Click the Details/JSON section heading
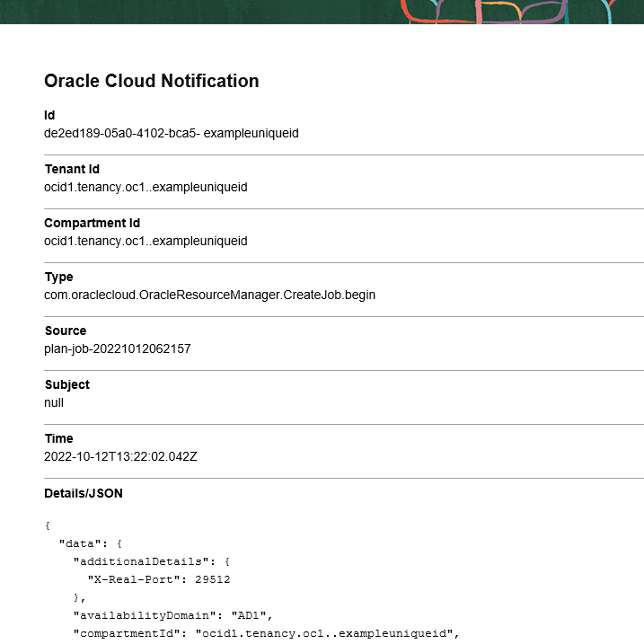This screenshot has height=644, width=644. click(84, 493)
